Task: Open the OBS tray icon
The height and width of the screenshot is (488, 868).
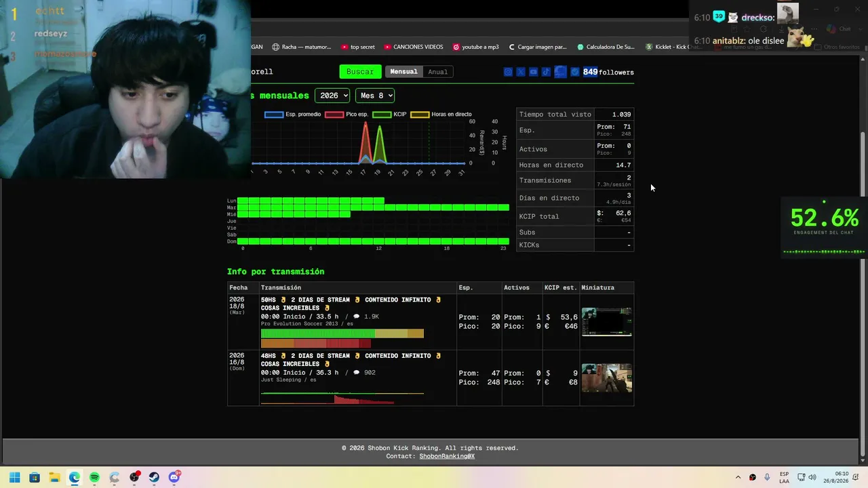Action: point(753,477)
